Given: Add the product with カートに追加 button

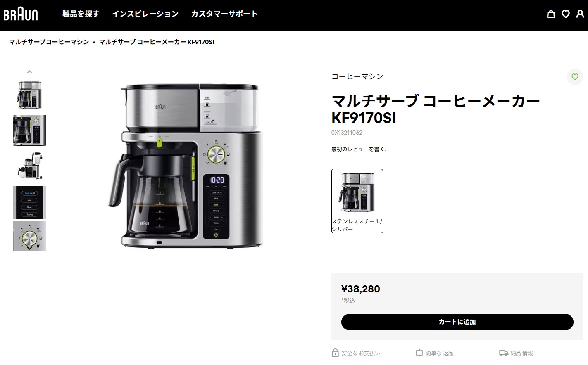Looking at the screenshot, I should click(x=457, y=322).
